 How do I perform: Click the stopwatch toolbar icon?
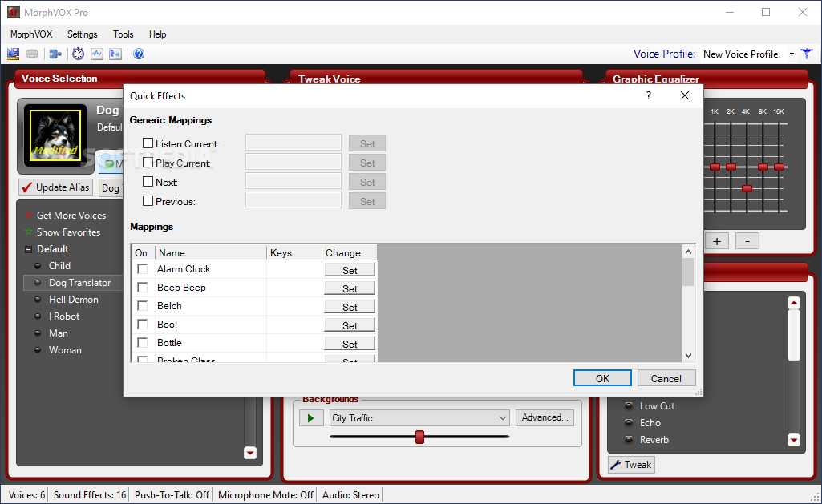click(x=78, y=54)
